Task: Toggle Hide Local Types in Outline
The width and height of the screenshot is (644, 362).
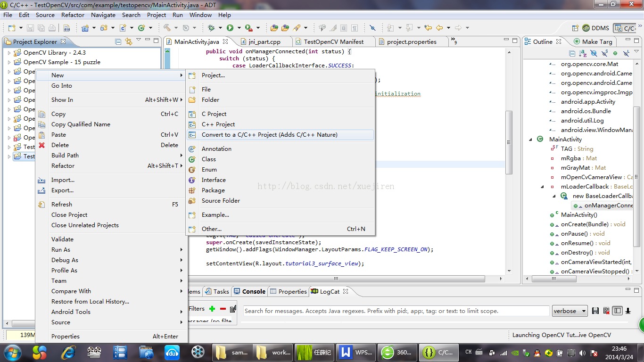Action: [626, 53]
